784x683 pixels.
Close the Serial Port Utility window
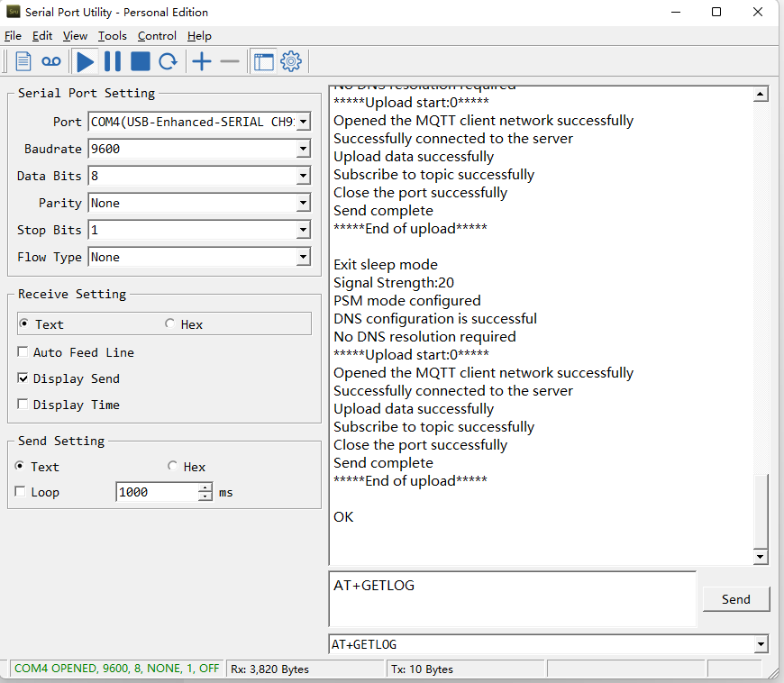758,12
